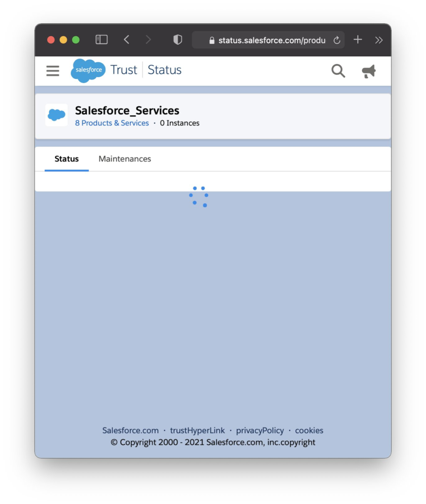This screenshot has width=426, height=504.
Task: Close the window with the red button
Action: coord(51,40)
